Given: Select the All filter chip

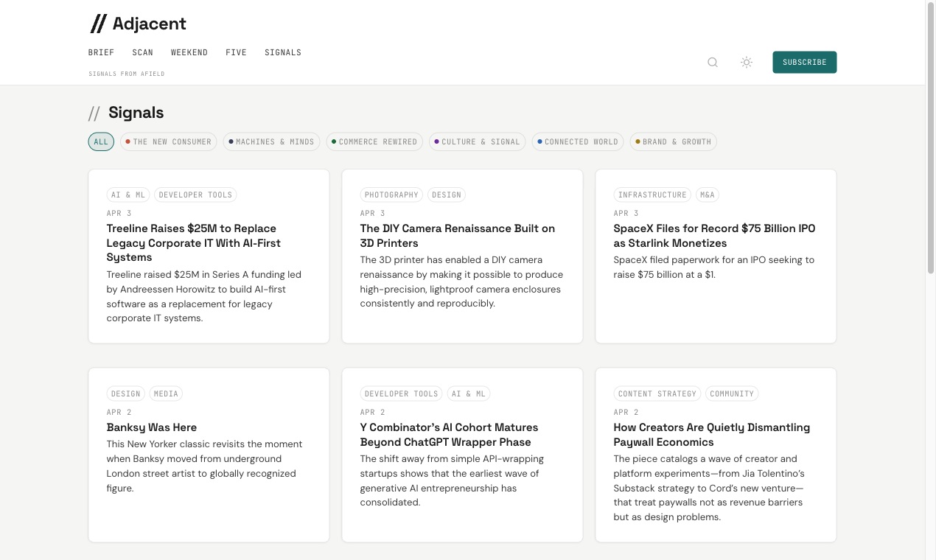Looking at the screenshot, I should (x=101, y=141).
